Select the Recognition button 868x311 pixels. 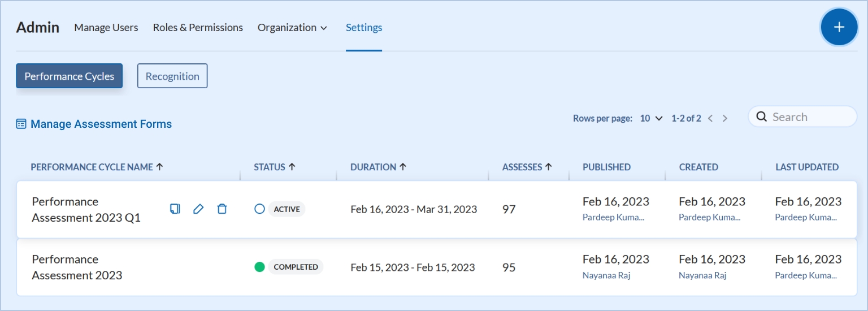tap(172, 76)
